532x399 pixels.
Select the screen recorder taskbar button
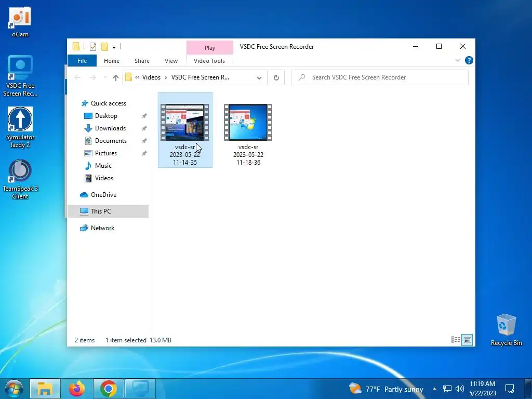pos(140,389)
